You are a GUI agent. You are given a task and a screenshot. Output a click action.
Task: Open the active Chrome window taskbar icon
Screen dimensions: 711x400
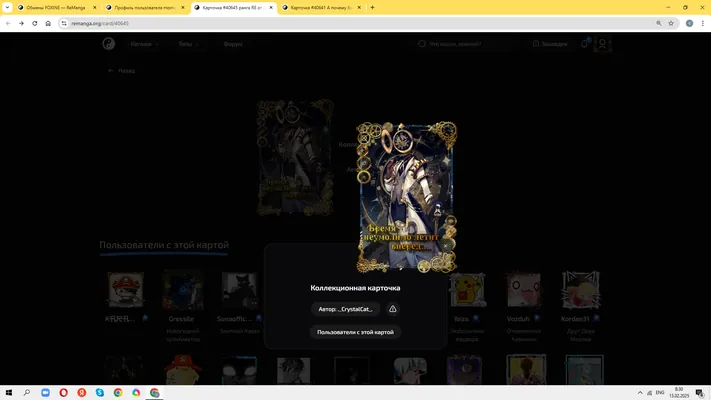coord(155,393)
